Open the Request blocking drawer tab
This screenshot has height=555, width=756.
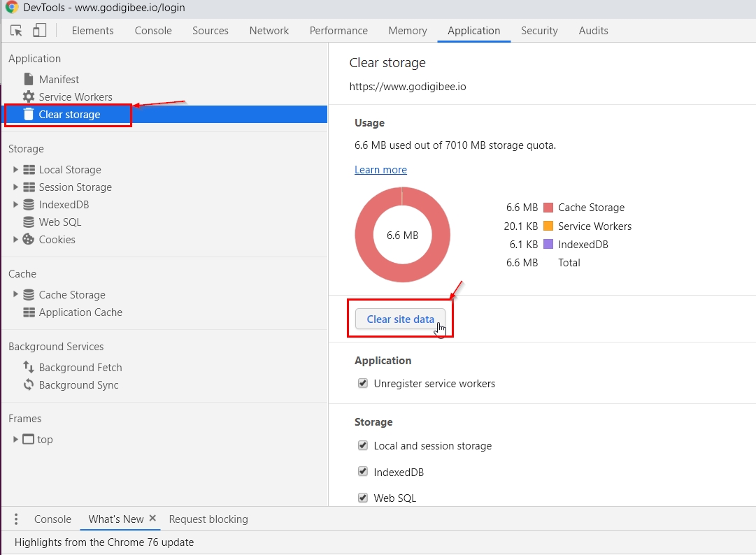[x=208, y=519]
